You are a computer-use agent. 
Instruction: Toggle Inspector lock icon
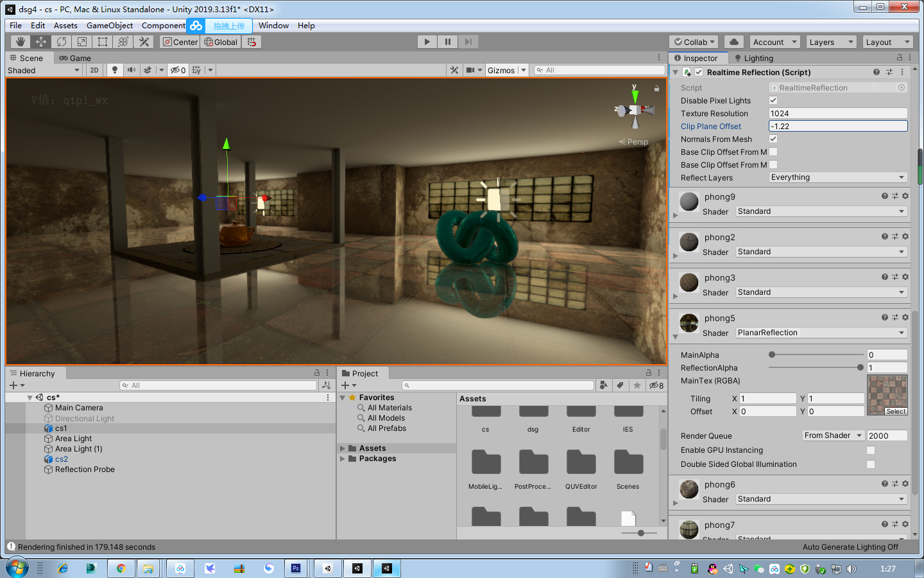point(900,58)
